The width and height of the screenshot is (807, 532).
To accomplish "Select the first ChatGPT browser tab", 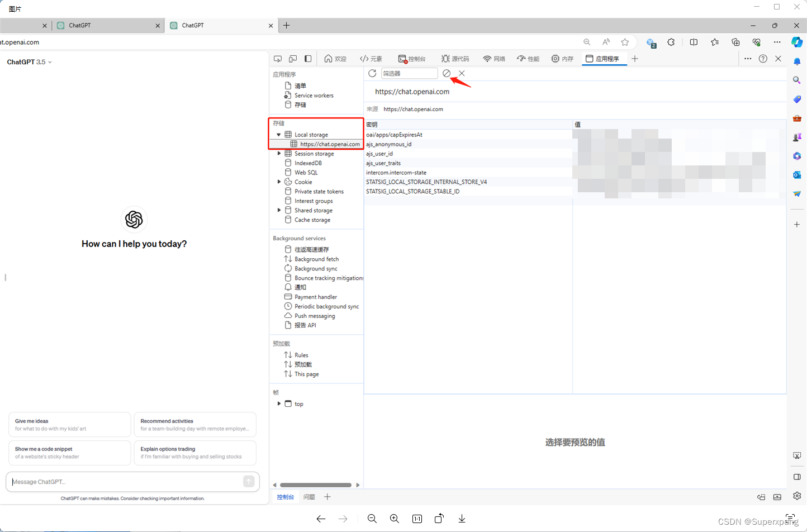I will click(x=108, y=26).
